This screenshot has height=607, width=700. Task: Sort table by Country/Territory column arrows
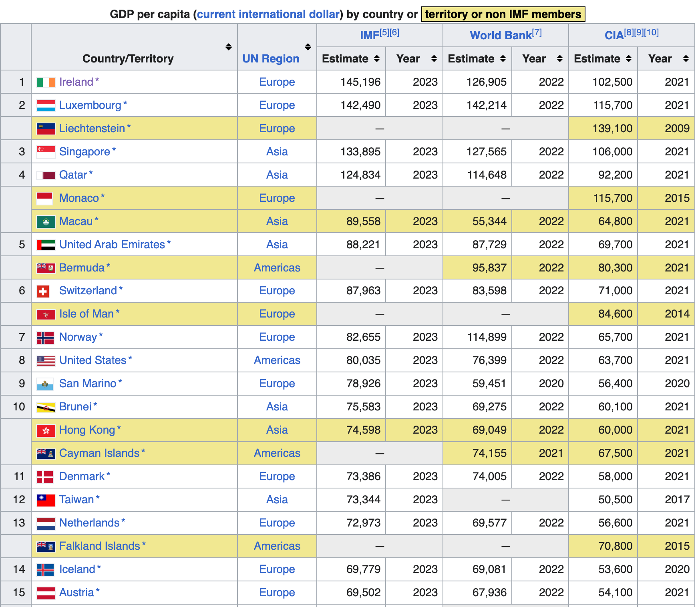[x=228, y=47]
